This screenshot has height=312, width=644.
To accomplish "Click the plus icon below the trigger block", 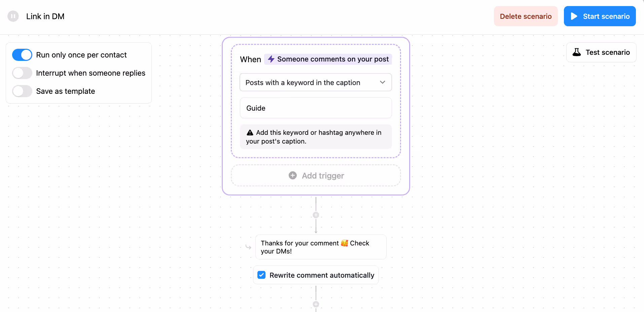I will point(316,214).
